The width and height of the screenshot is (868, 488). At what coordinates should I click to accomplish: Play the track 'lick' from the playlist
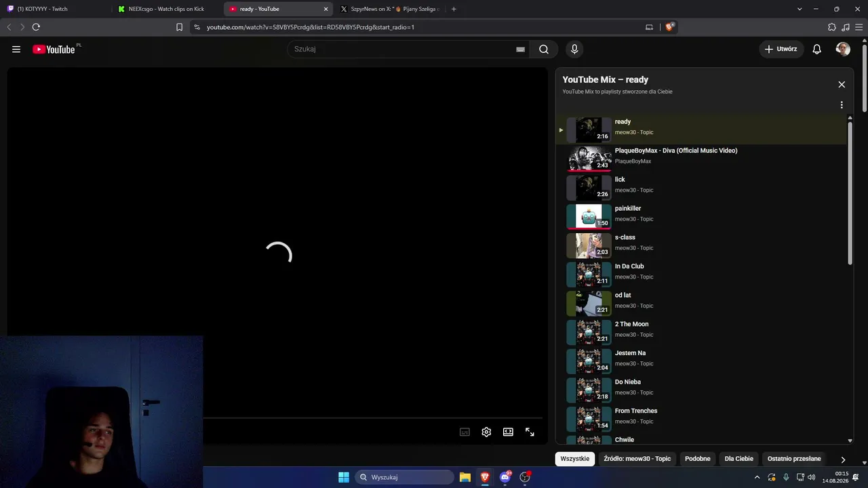(702, 188)
